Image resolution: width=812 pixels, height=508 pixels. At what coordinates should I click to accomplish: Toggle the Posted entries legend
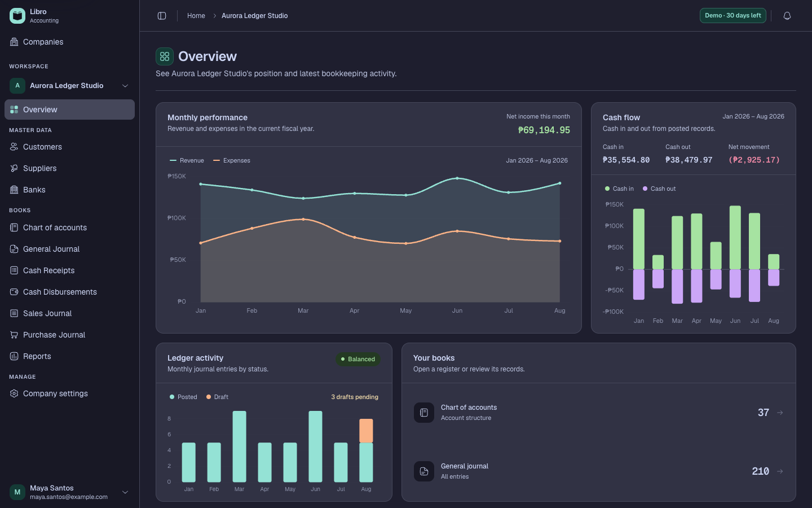(x=183, y=397)
